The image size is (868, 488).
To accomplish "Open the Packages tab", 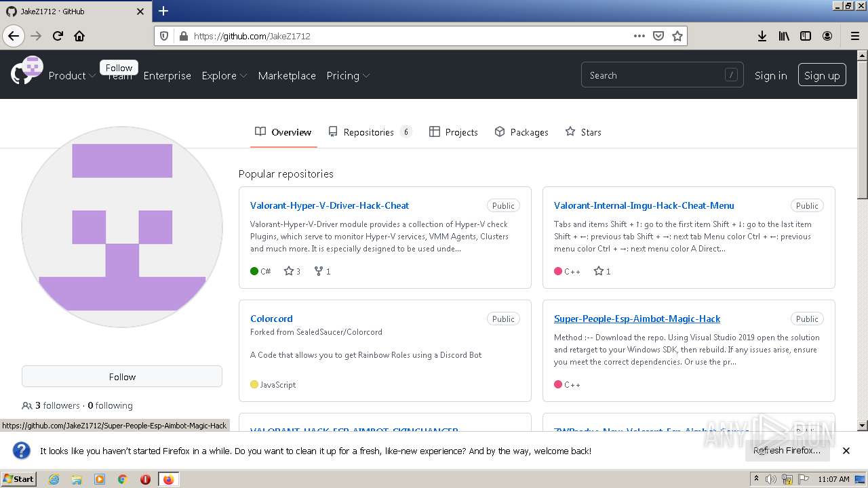I will 521,132.
